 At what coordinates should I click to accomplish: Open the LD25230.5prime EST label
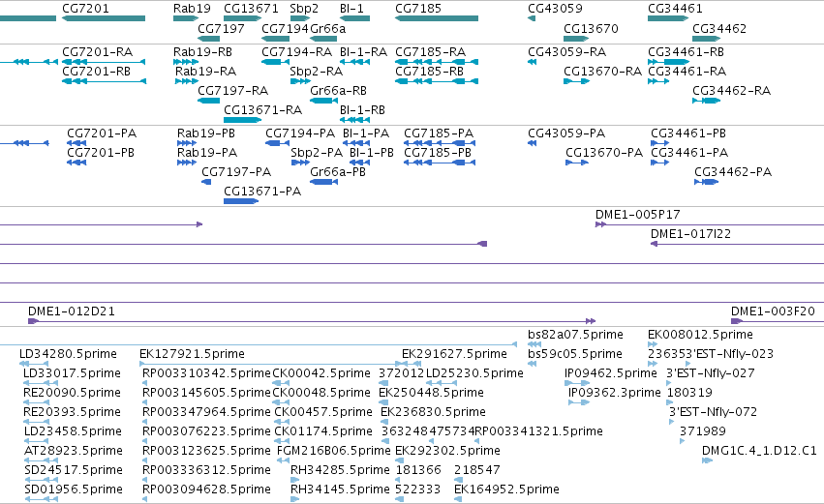pos(474,373)
